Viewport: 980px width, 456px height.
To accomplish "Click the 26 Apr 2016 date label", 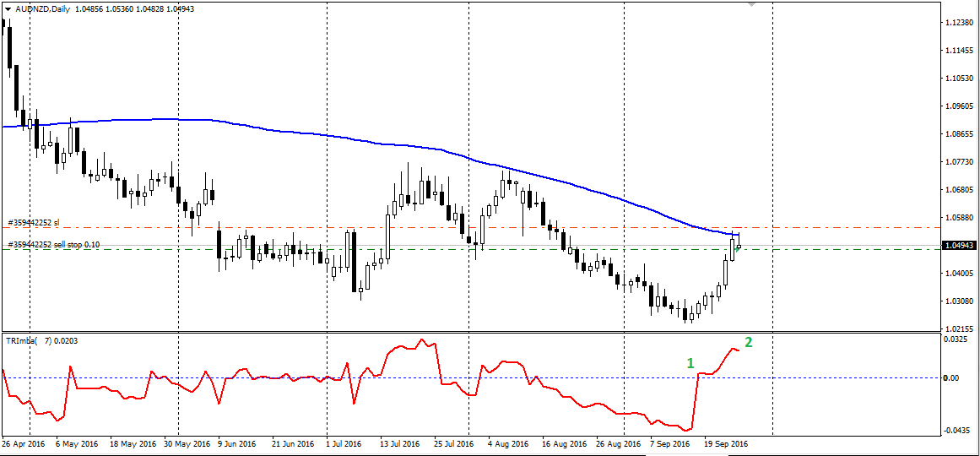I will 23,445.
